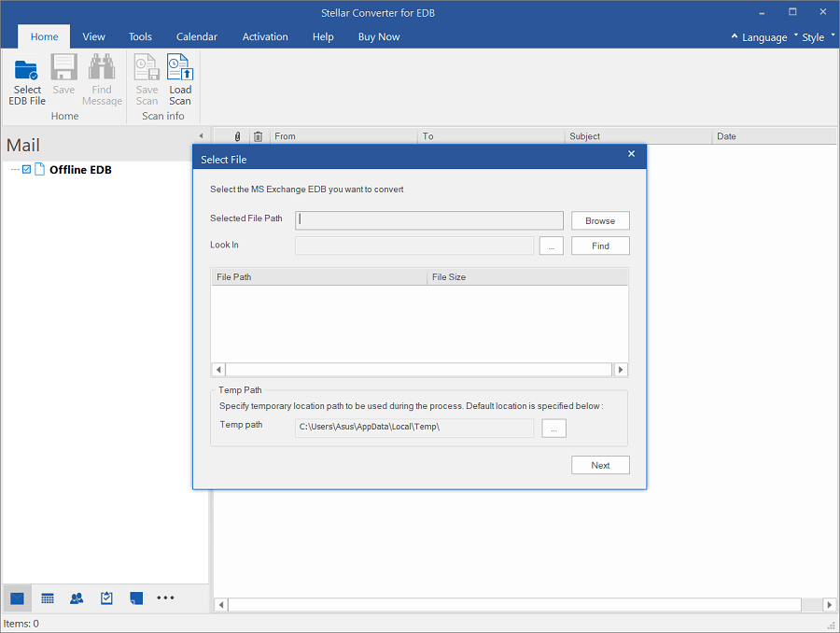Viewport: 840px width, 633px height.
Task: Click the Subject column header
Action: point(638,136)
